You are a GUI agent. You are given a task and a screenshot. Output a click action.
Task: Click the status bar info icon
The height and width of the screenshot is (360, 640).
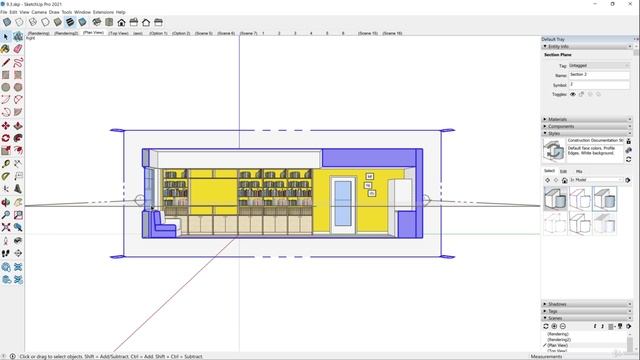coord(13,356)
